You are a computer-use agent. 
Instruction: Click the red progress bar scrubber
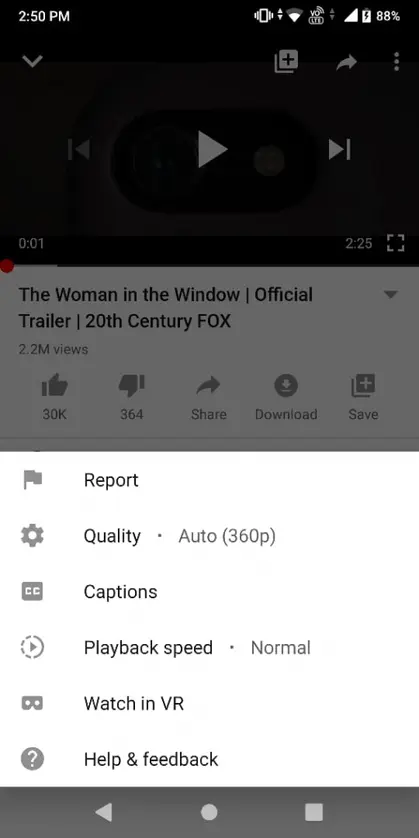coord(6,266)
